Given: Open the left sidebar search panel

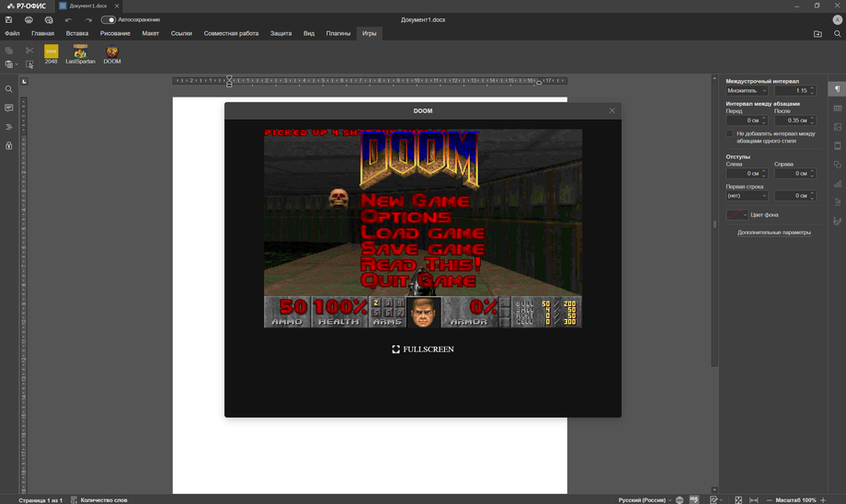Looking at the screenshot, I should 8,89.
